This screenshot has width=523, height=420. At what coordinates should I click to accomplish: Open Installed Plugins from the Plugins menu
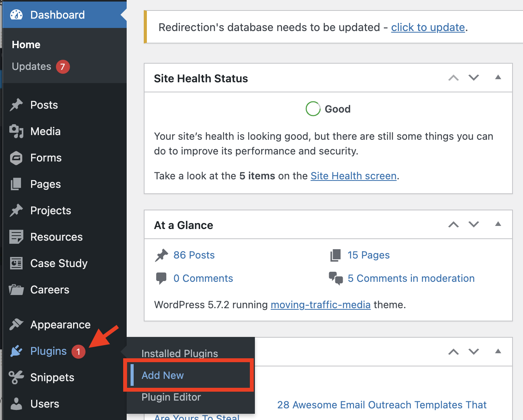pos(180,353)
